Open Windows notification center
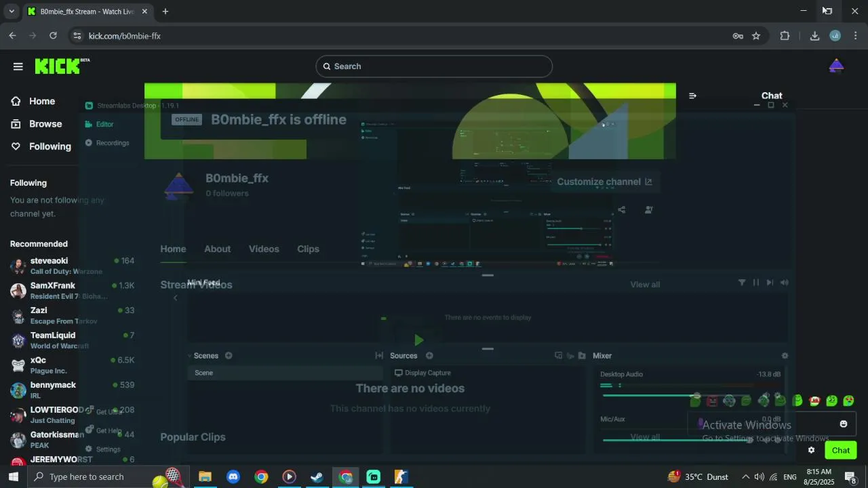The height and width of the screenshot is (488, 868). (x=850, y=476)
